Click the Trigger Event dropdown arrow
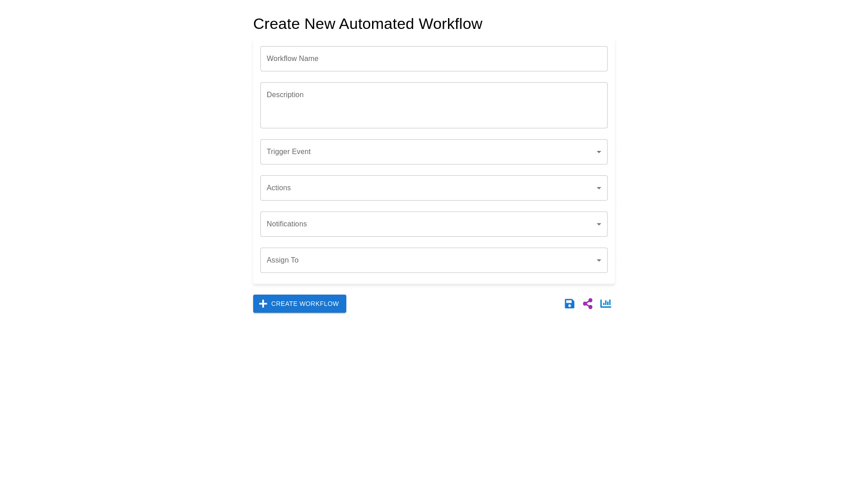The width and height of the screenshot is (868, 488). click(599, 152)
